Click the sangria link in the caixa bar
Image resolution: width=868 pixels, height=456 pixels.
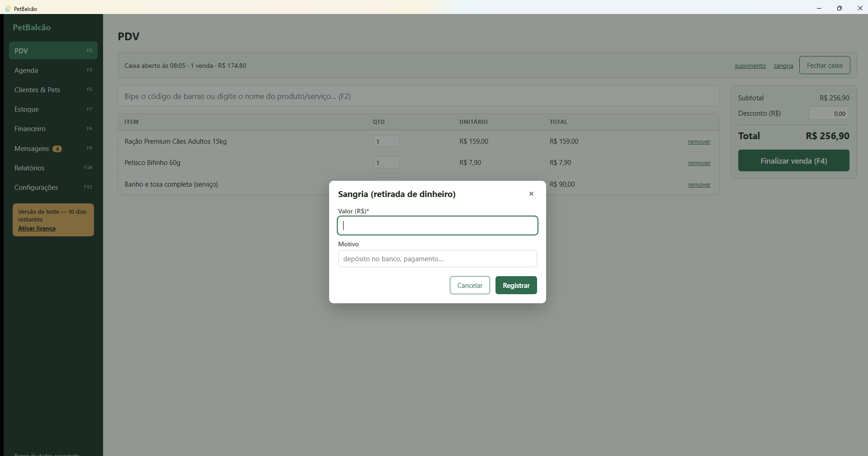point(783,66)
